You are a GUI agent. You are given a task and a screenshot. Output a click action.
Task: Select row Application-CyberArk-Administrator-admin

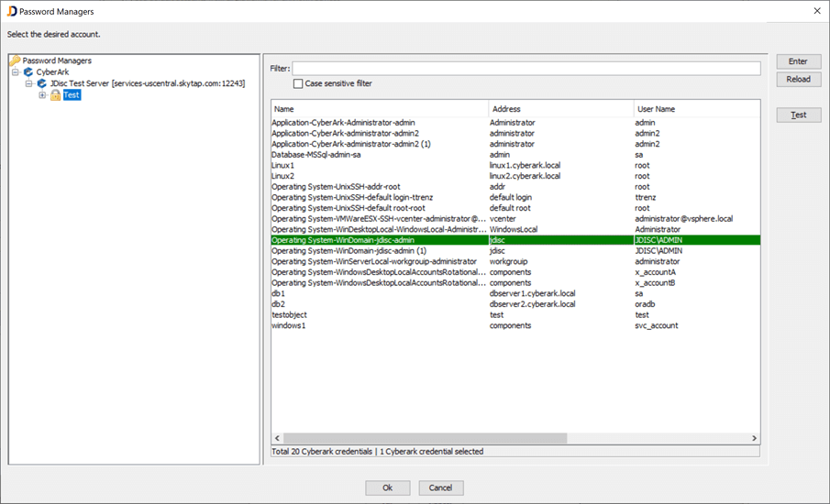(515, 123)
